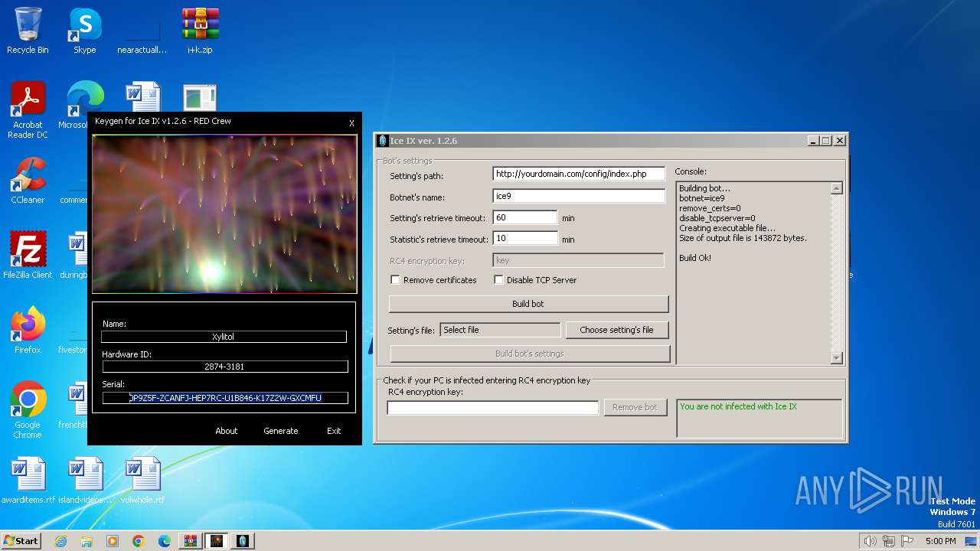
Task: Click console scrollbar up arrow
Action: (836, 188)
